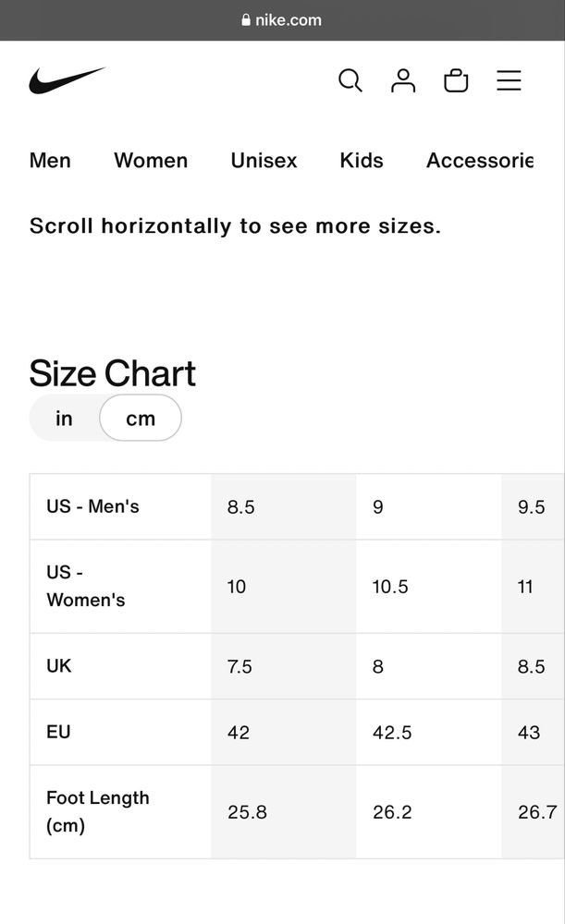
Task: Open the hamburger menu icon
Action: coord(509,80)
